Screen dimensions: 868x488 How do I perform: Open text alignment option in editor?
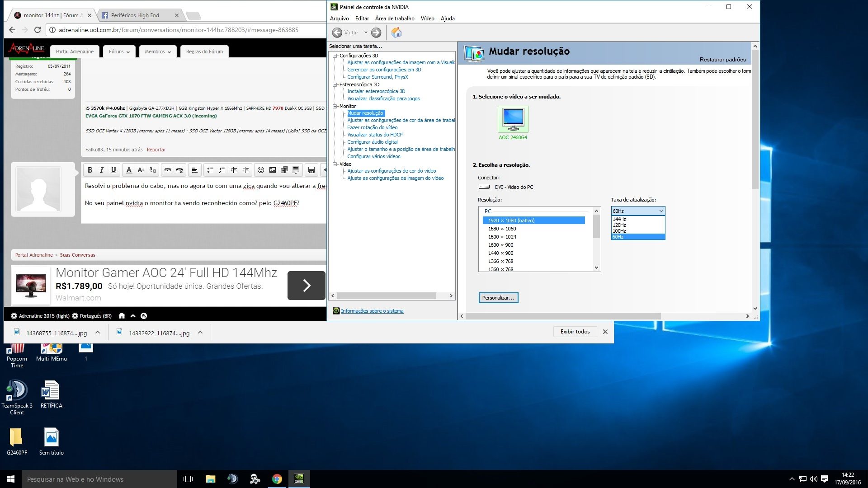click(194, 170)
